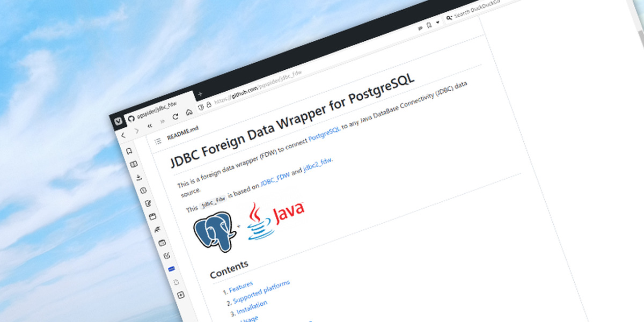Select the pgspider/jdbc_fdw tab
This screenshot has height=322, width=644.
pos(157,107)
